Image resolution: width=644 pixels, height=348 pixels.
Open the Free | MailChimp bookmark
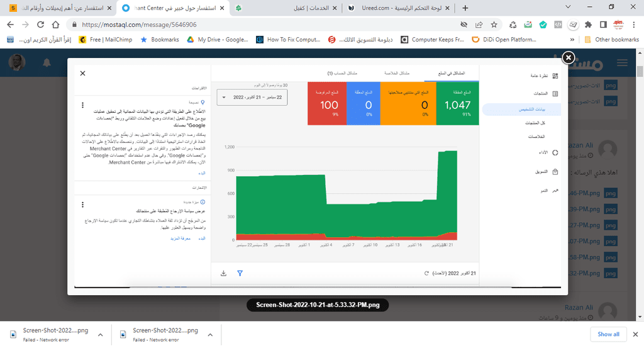106,40
